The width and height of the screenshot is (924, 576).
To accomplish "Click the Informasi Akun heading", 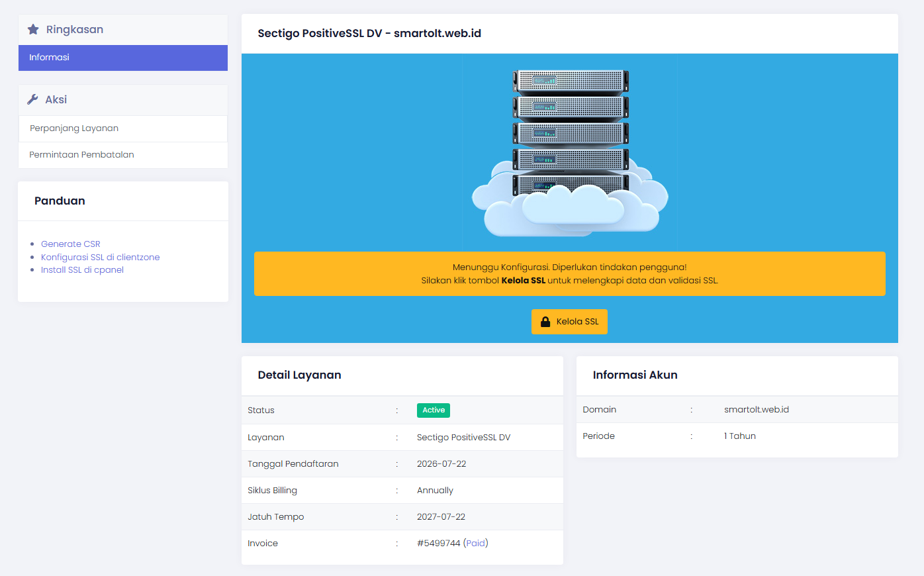I will pos(635,375).
